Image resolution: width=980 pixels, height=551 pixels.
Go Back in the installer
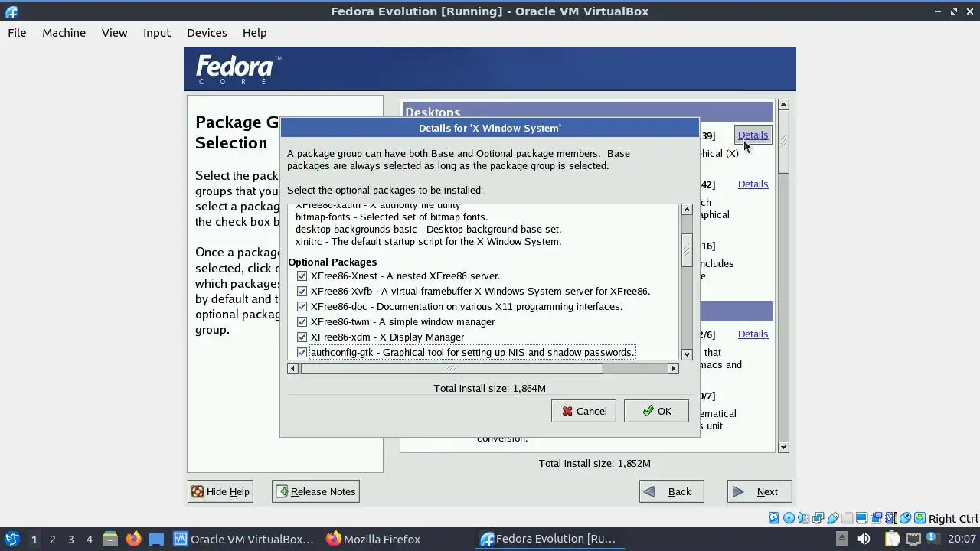click(671, 491)
